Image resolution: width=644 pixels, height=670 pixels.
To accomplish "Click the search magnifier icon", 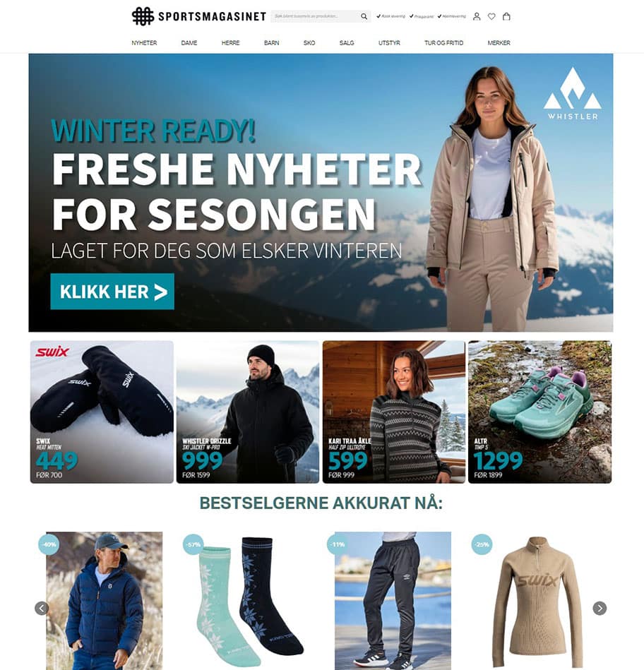I will [x=364, y=16].
